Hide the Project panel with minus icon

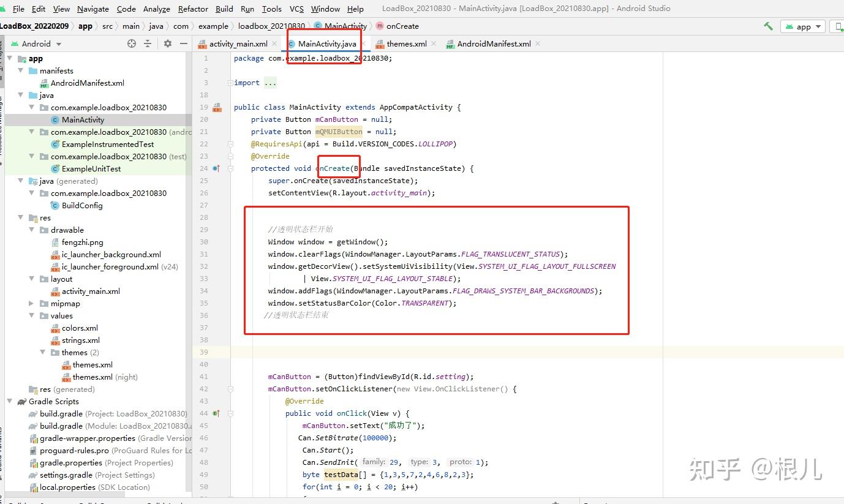pyautogui.click(x=183, y=43)
